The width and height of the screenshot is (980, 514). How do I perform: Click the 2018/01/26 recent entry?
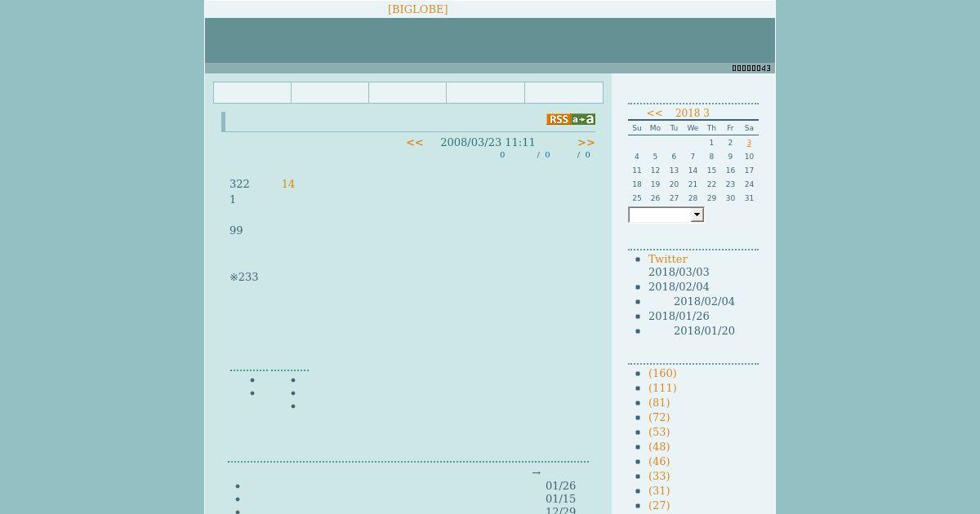click(679, 317)
